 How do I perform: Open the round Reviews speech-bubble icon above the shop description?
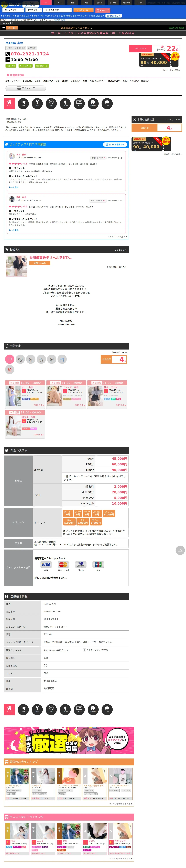coord(107,103)
